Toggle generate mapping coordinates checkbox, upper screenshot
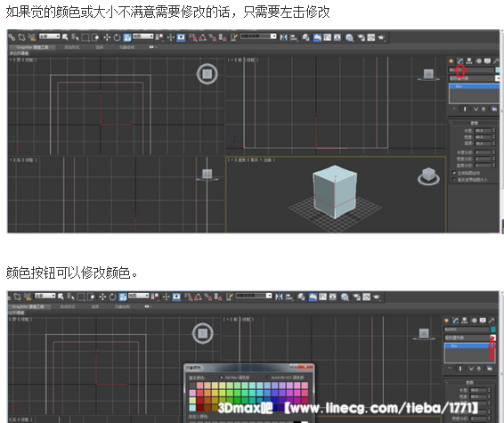This screenshot has width=504, height=423. pos(454,173)
